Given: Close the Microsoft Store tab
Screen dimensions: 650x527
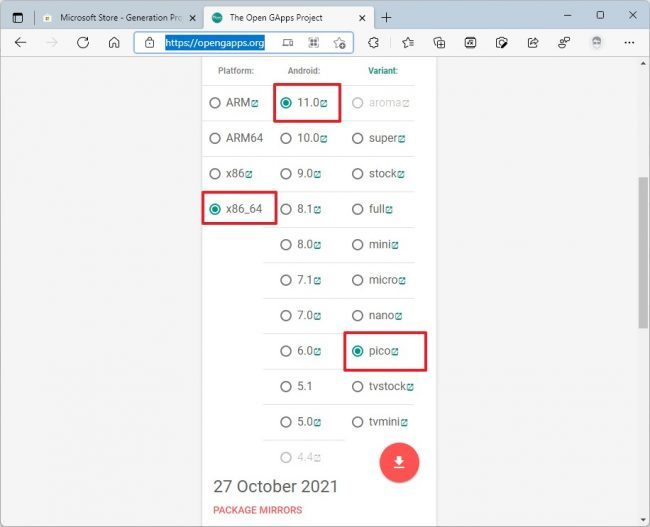Looking at the screenshot, I should click(x=192, y=18).
